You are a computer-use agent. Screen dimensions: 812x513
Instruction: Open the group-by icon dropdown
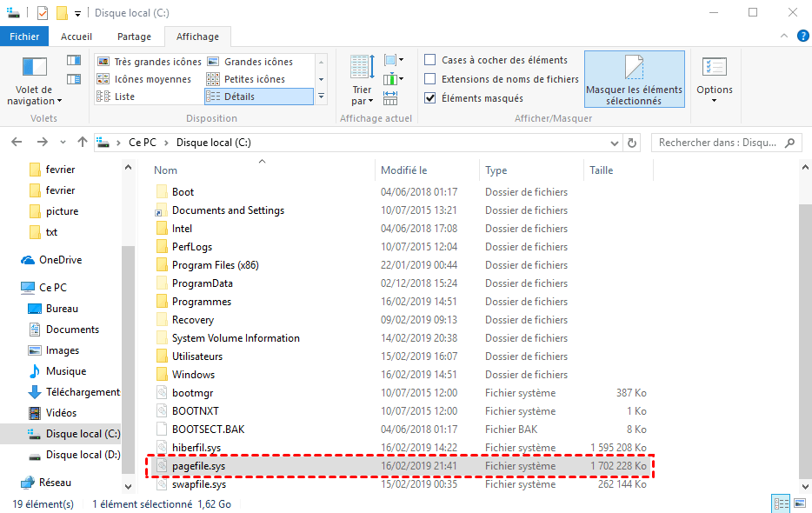coord(394,60)
